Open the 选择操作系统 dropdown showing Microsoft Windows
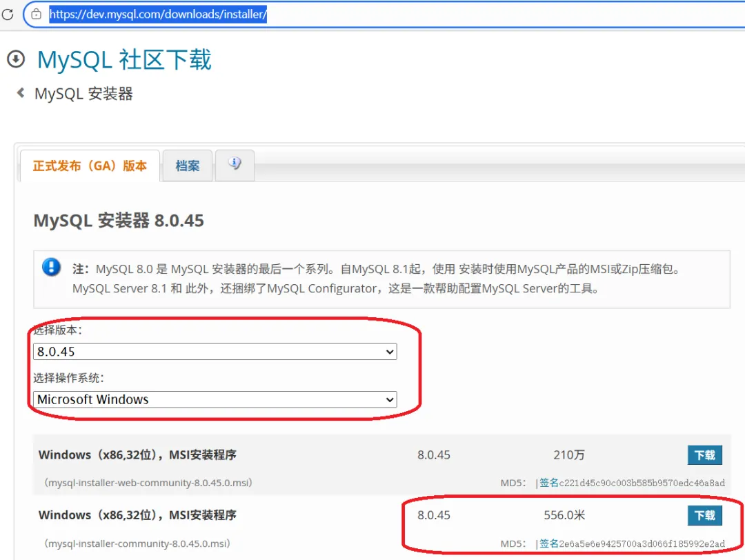745x560 pixels. tap(215, 399)
